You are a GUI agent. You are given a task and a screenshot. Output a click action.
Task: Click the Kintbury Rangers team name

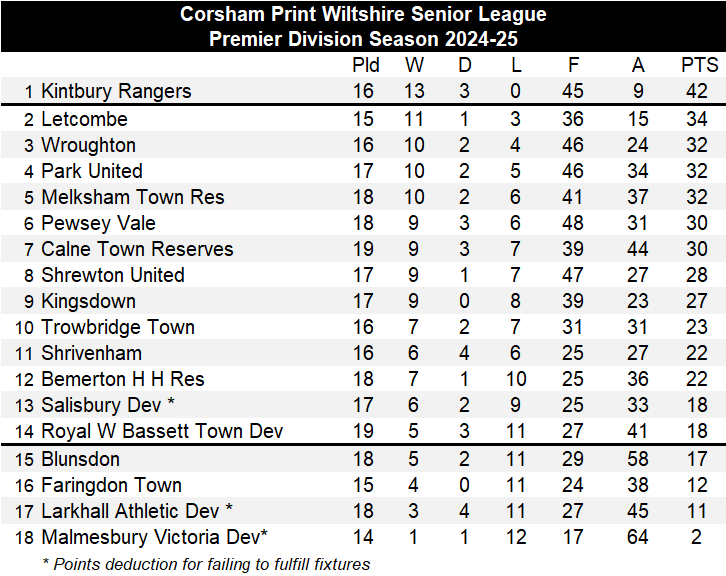115,91
